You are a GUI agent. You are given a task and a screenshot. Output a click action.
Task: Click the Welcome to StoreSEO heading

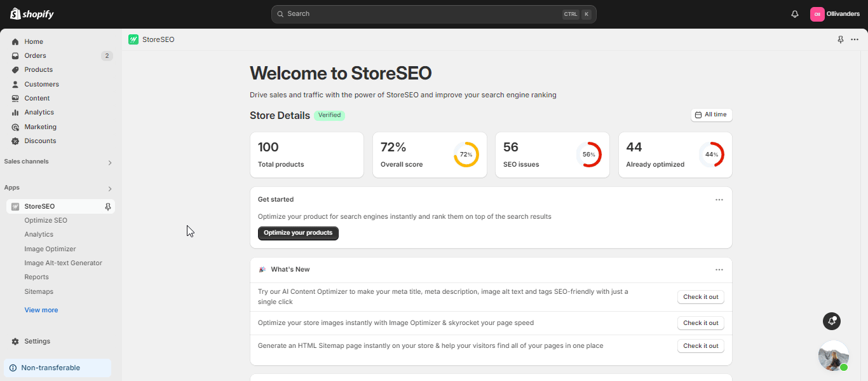click(341, 73)
